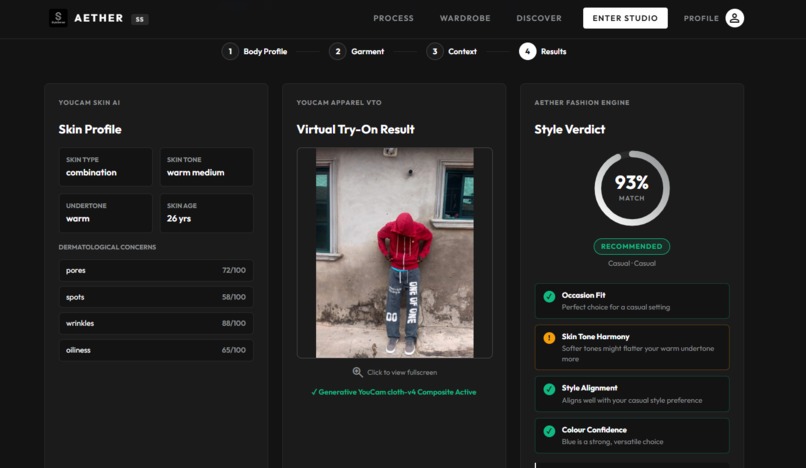The image size is (806, 468).
Task: Open the Discover menu item
Action: (539, 18)
